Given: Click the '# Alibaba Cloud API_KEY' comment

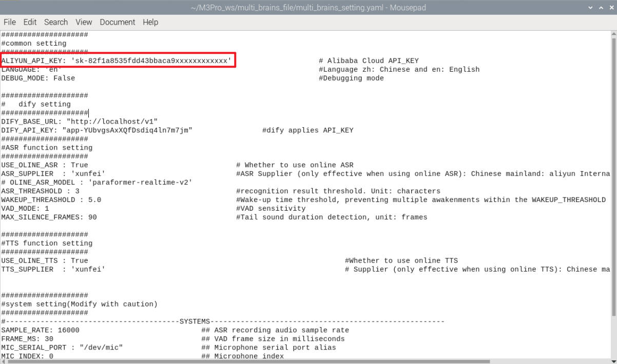Looking at the screenshot, I should [369, 60].
